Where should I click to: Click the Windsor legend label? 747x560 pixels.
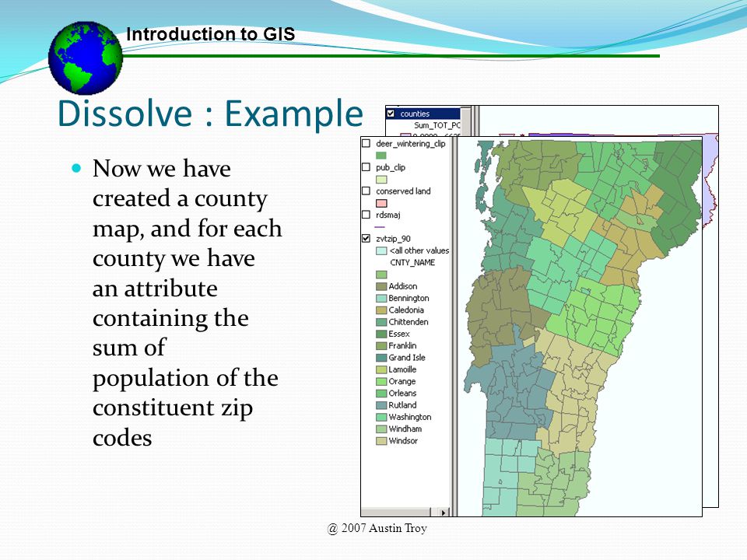402,441
